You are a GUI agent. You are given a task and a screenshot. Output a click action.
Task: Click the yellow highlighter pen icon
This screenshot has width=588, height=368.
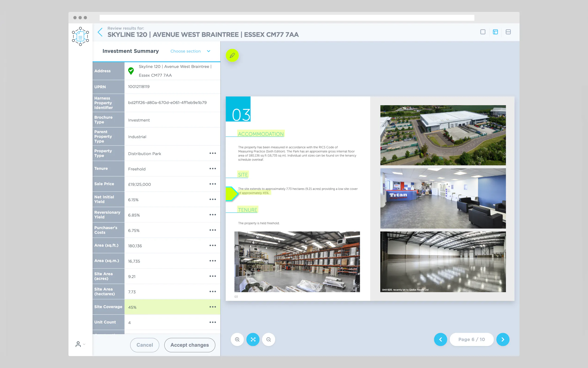click(x=232, y=55)
